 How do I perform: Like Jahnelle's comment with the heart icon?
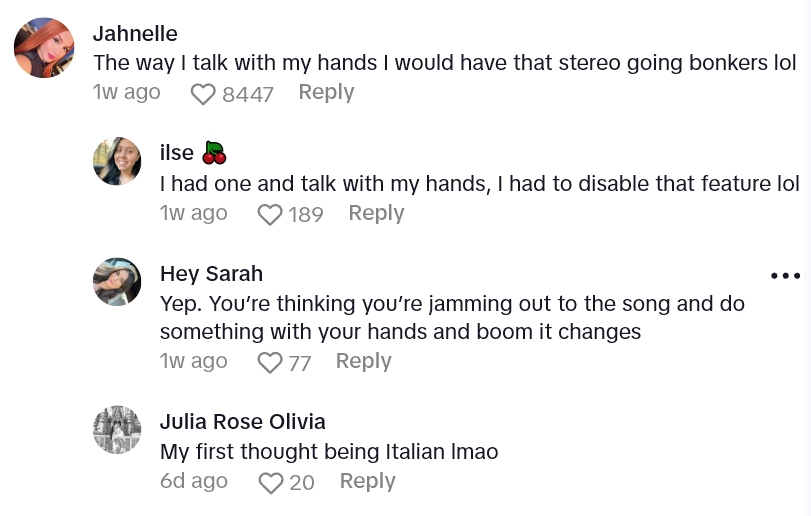point(203,94)
